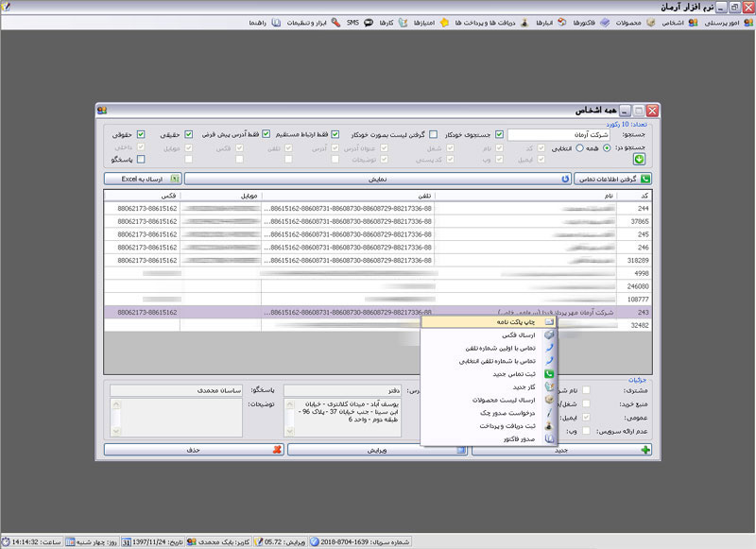The image size is (756, 549).
Task: Select the row with code 318289
Action: (378, 261)
